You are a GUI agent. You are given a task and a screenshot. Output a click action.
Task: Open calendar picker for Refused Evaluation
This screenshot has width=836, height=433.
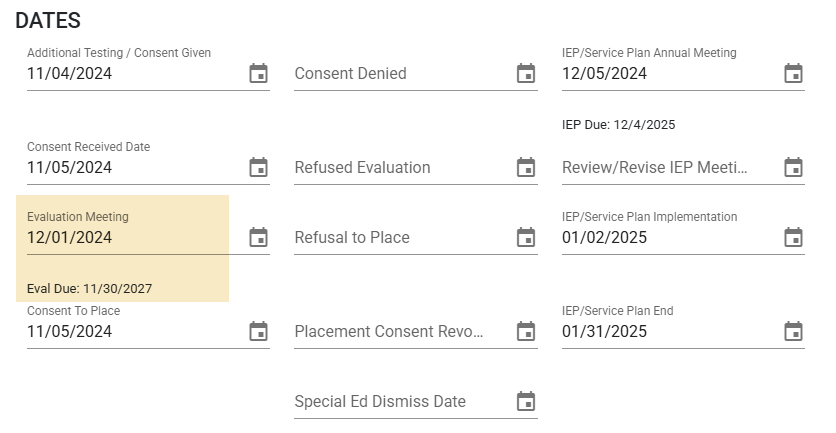click(526, 167)
